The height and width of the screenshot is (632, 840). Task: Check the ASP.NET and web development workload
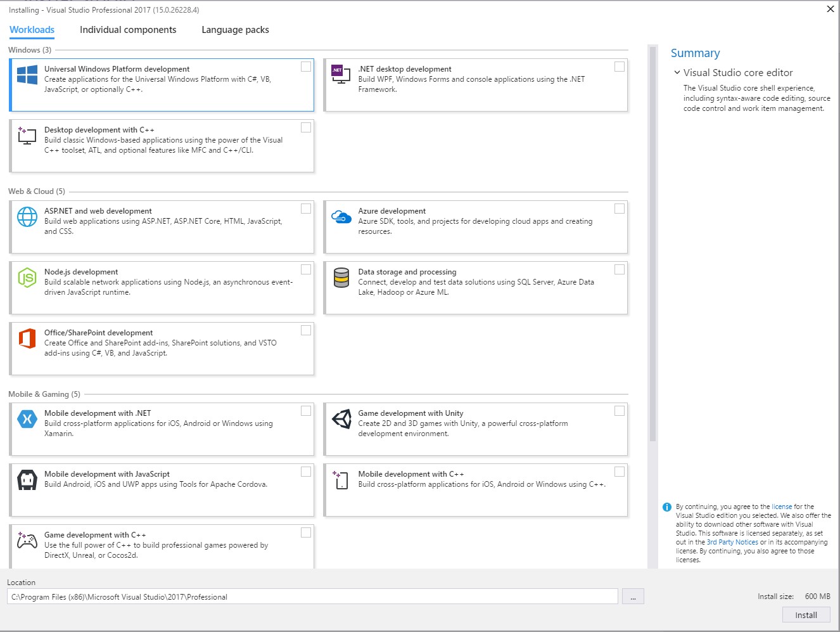coord(306,209)
